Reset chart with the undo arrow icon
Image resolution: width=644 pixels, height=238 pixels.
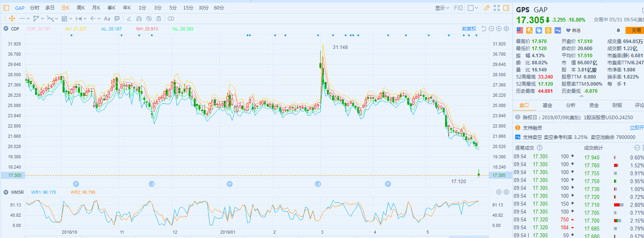(x=484, y=29)
